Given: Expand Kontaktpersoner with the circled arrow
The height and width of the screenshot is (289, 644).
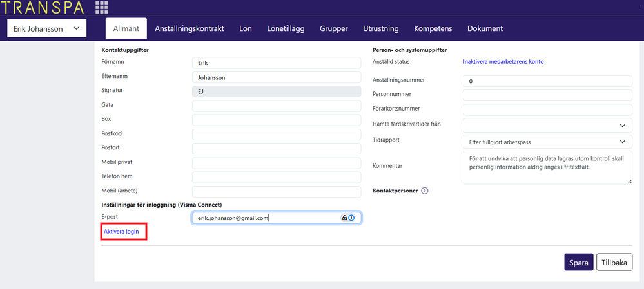Looking at the screenshot, I should click(425, 191).
